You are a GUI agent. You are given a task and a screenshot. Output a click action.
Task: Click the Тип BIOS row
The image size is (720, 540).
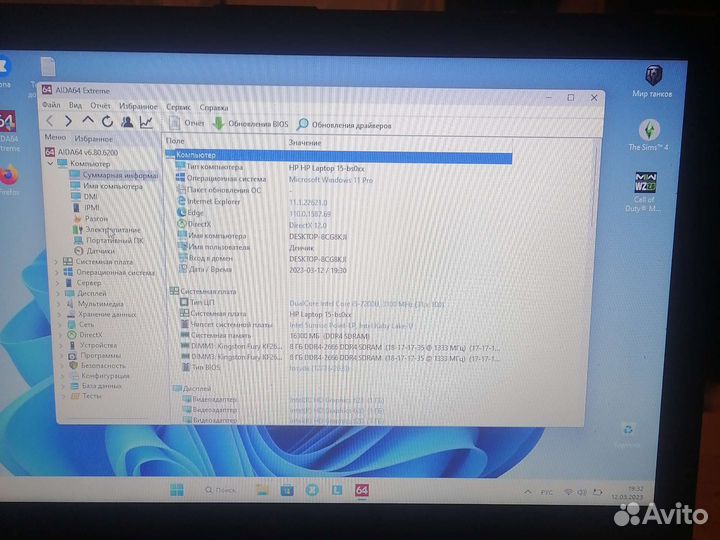[266, 368]
